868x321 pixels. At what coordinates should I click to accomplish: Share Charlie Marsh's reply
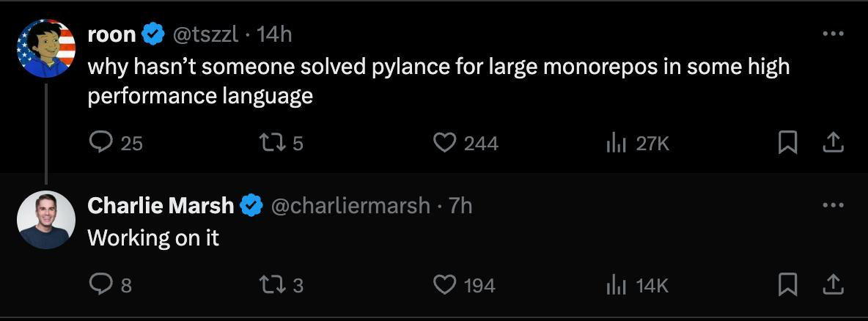(832, 284)
